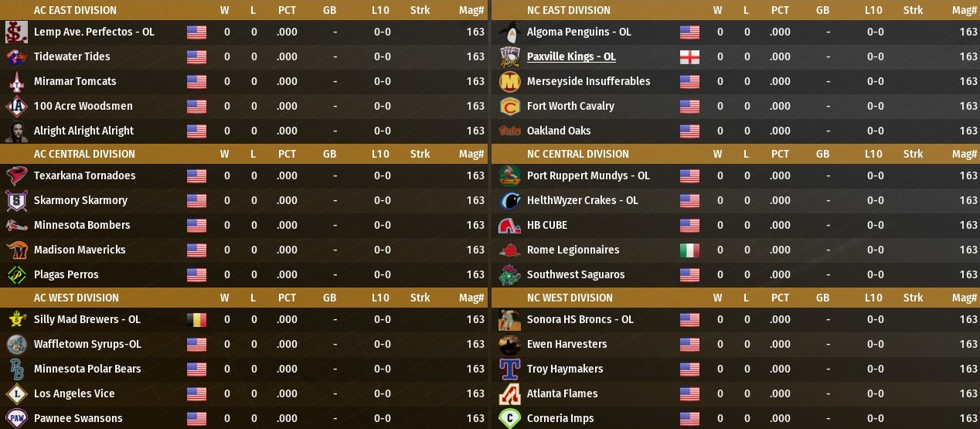Click the Troy Haymakers T logo
Image resolution: width=980 pixels, height=429 pixels.
point(509,369)
